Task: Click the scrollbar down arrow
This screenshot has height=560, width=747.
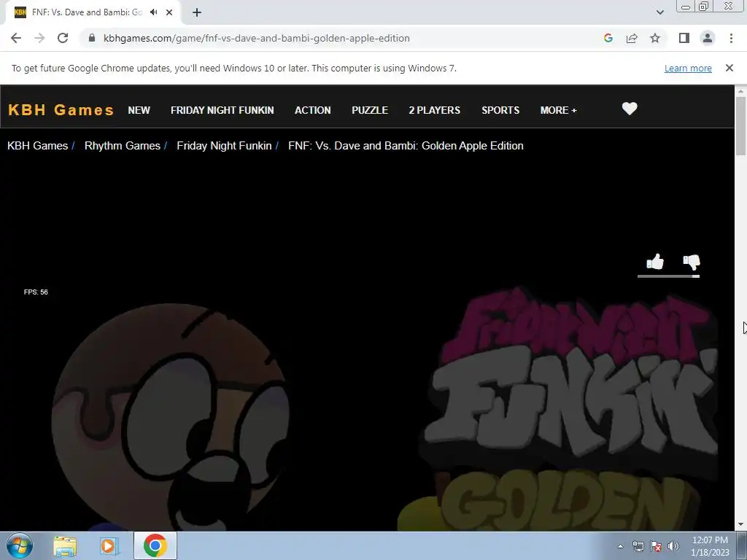Action: [x=740, y=524]
